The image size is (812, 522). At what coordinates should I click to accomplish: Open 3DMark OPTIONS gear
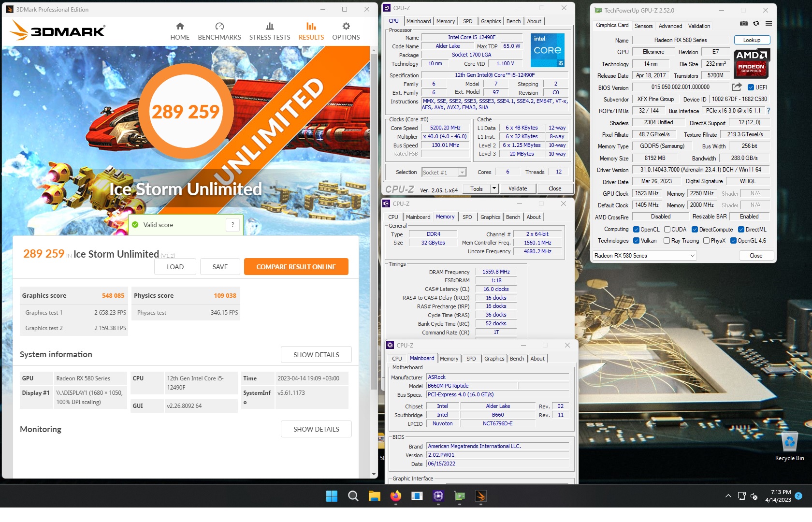[x=346, y=31]
